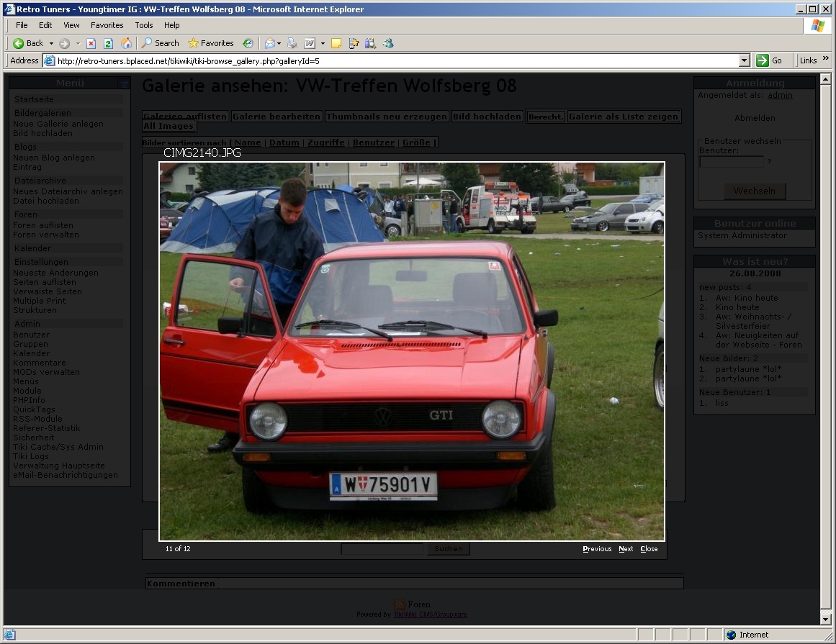
Task: Click Galerie als Liste zeigen
Action: tap(624, 116)
